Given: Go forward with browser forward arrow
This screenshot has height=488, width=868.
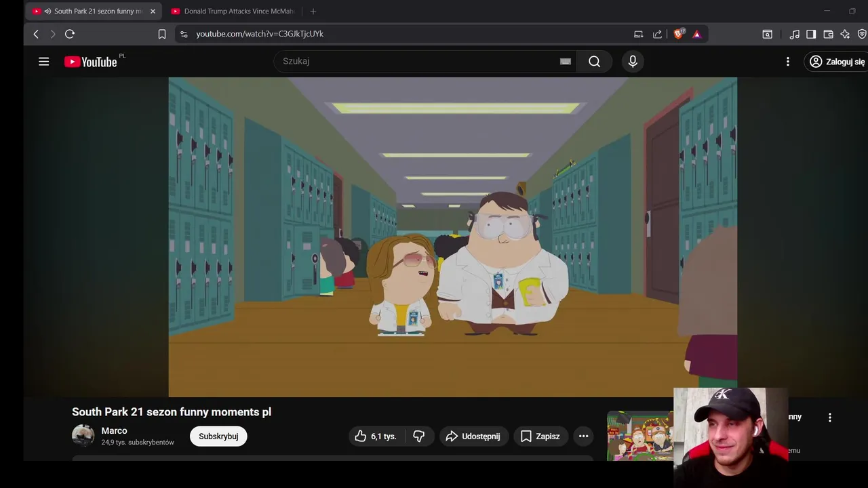Looking at the screenshot, I should tap(53, 34).
